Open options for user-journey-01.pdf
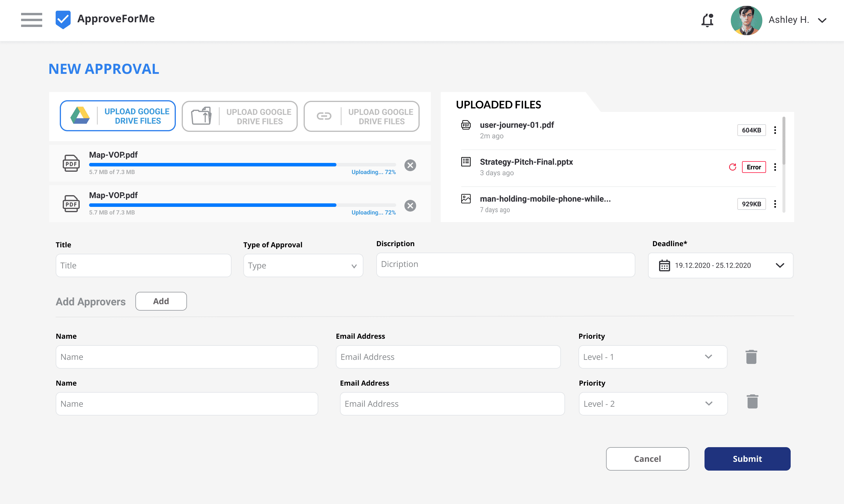 775,130
